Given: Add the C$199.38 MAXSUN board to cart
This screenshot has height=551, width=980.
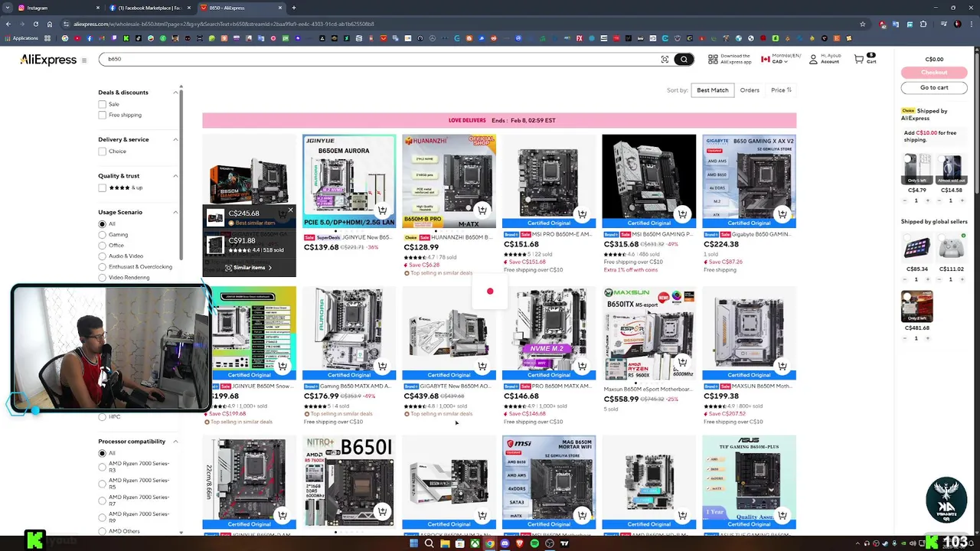Looking at the screenshot, I should [782, 366].
